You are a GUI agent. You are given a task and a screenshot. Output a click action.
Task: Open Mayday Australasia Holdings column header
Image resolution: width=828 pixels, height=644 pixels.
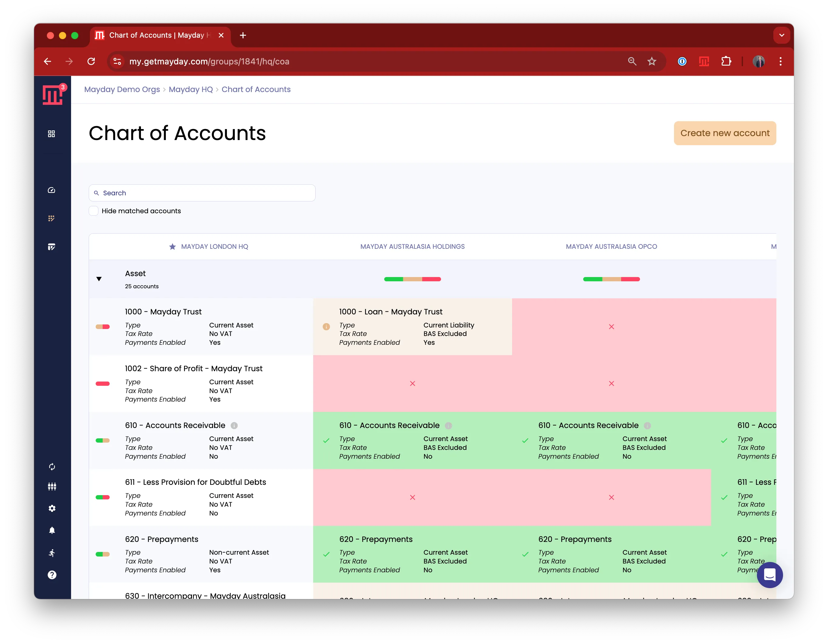[x=412, y=247]
